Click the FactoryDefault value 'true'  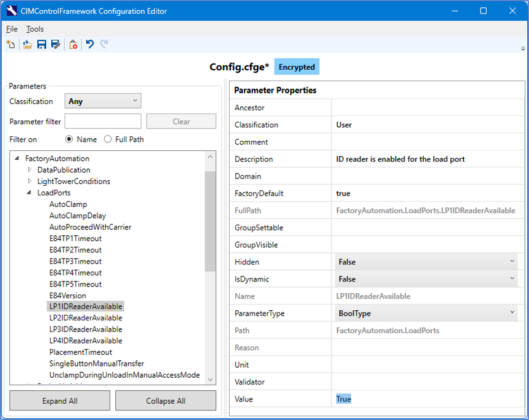[343, 194]
